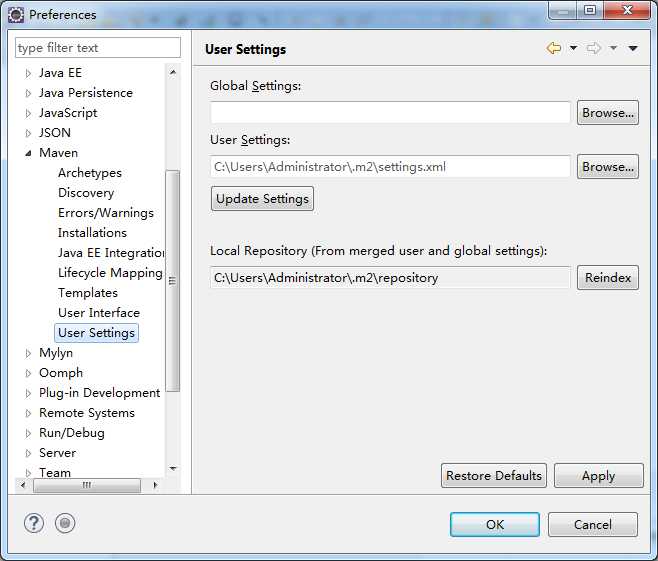Expand the Server tree node
This screenshot has height=561, width=658.
point(28,454)
